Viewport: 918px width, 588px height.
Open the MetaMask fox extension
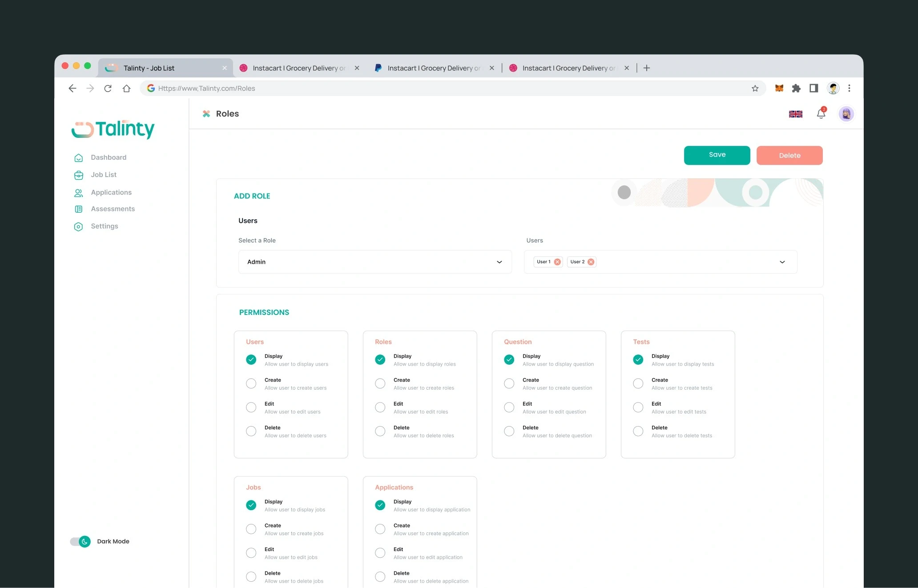point(779,88)
